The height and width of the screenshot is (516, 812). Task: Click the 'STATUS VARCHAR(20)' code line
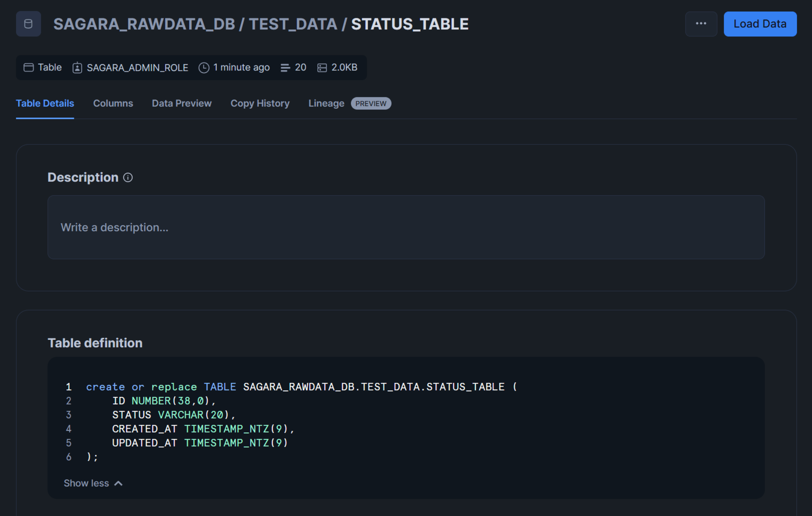tap(174, 415)
